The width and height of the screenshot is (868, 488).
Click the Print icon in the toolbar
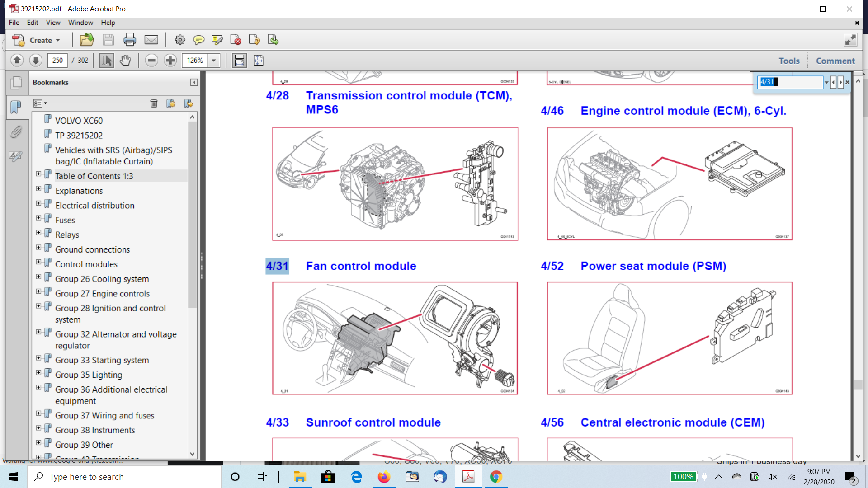pos(130,40)
